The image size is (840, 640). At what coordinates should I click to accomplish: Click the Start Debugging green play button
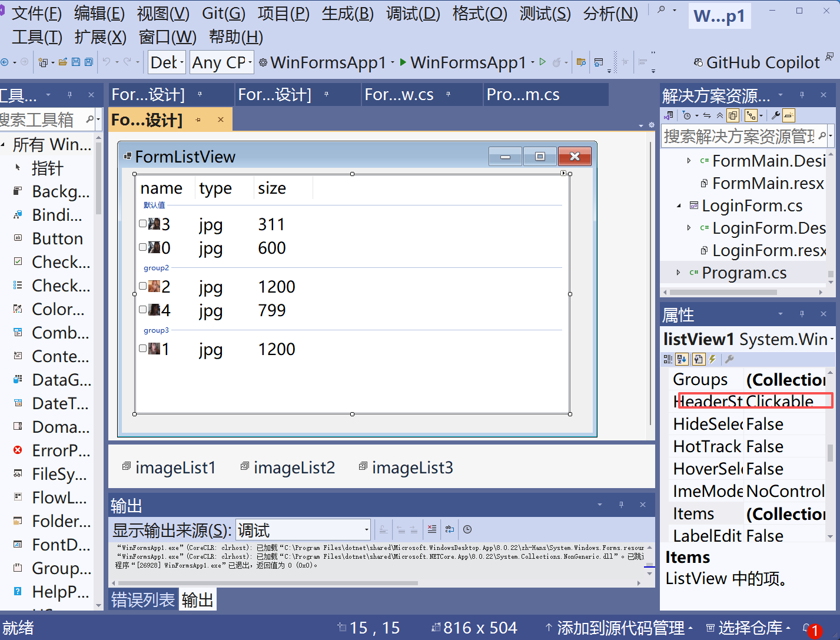click(403, 62)
